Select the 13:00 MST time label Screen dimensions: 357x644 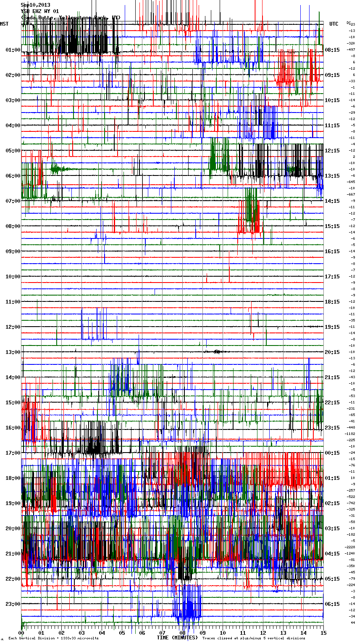pyautogui.click(x=13, y=352)
